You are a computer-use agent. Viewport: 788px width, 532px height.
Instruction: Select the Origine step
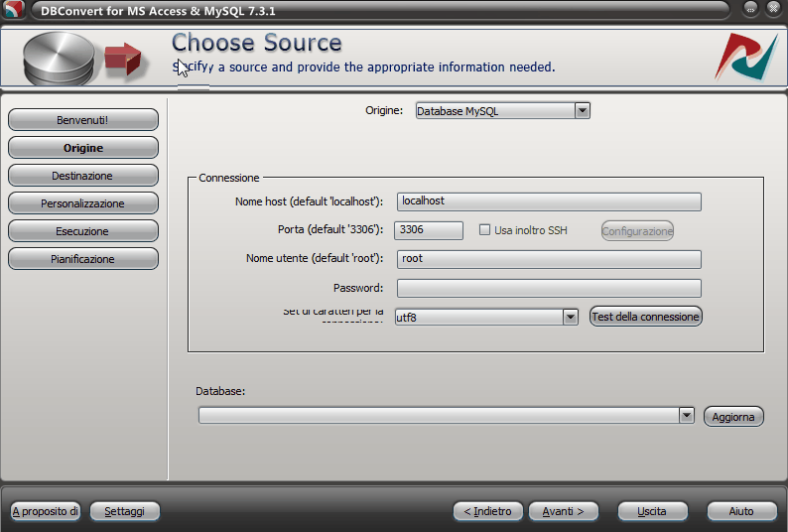click(x=83, y=148)
